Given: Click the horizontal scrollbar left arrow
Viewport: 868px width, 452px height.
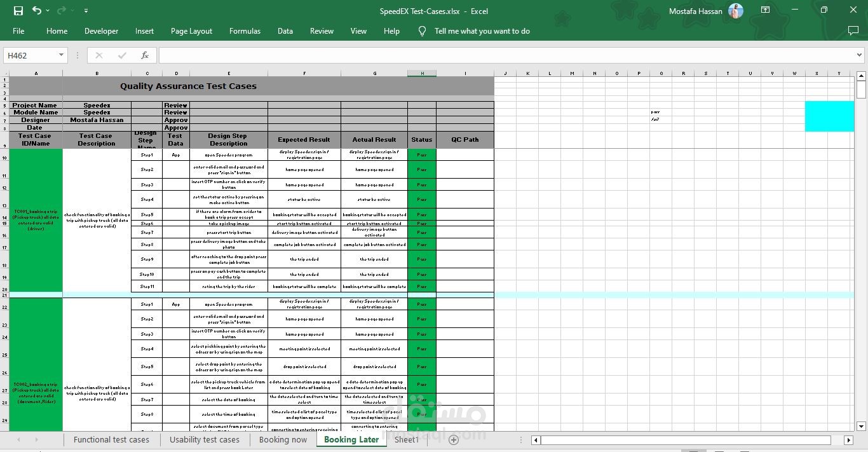Looking at the screenshot, I should (536, 440).
